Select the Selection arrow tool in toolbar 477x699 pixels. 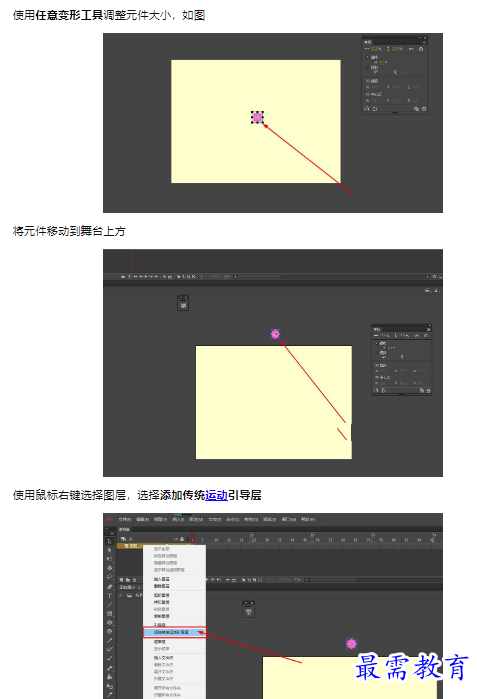(x=110, y=541)
